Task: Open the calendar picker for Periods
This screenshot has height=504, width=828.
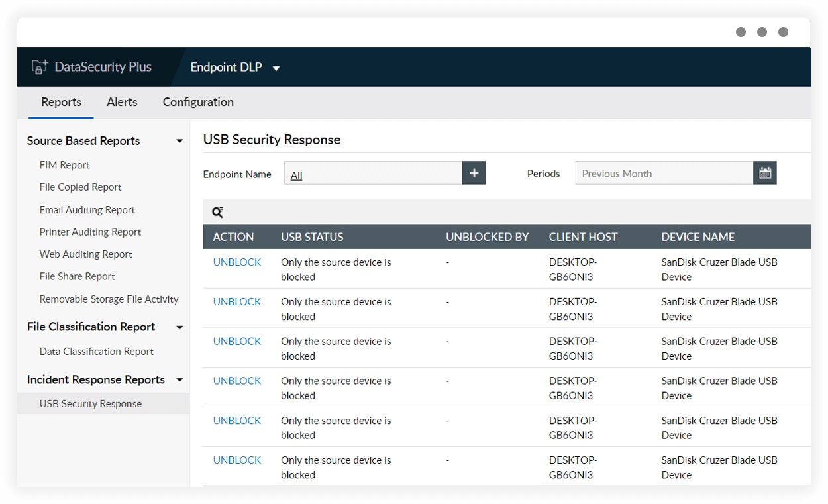Action: click(765, 172)
